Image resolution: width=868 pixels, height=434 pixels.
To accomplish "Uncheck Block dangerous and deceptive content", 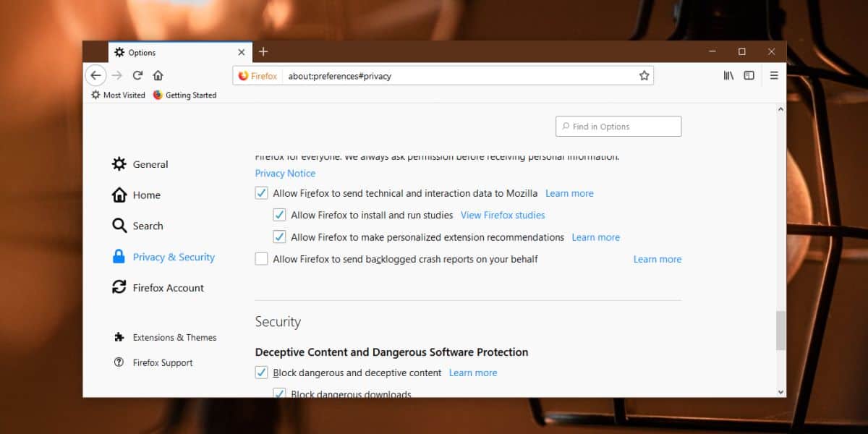I will (261, 373).
